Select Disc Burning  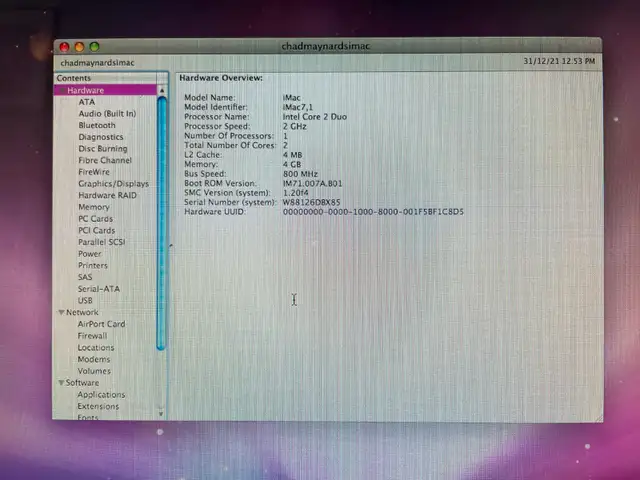point(102,149)
